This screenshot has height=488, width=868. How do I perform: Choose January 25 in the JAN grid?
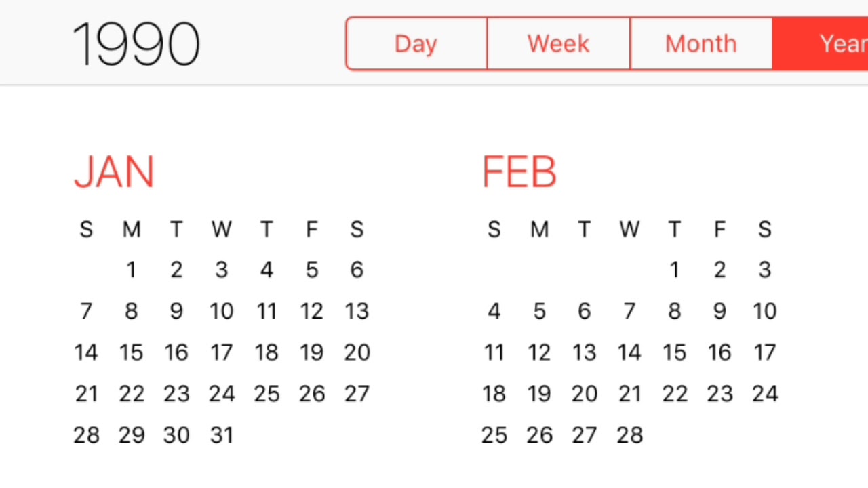[267, 394]
